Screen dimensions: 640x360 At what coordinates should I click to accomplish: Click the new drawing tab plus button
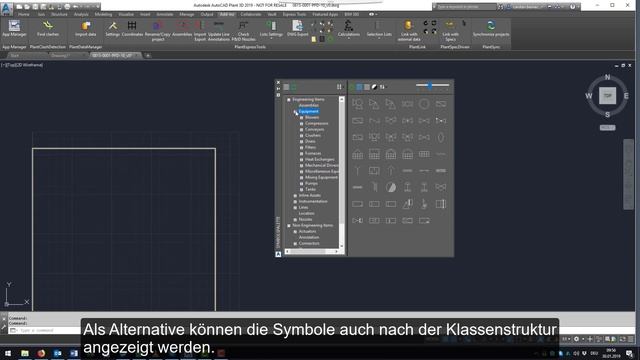(x=148, y=56)
